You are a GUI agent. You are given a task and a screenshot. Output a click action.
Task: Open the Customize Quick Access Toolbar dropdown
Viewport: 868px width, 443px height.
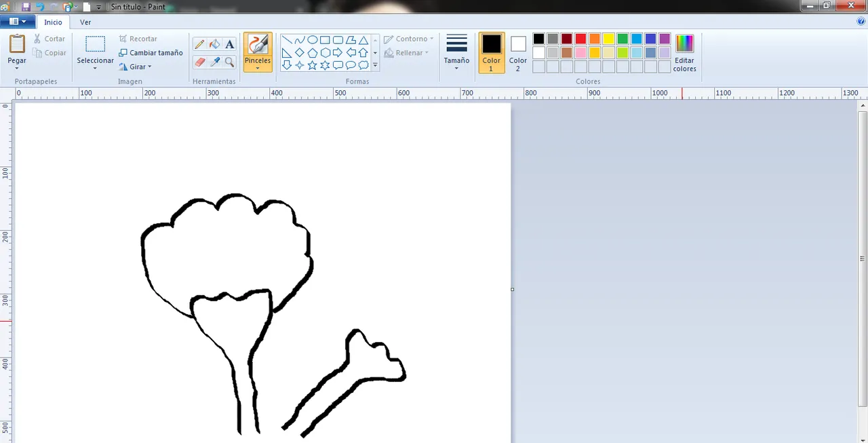(99, 7)
